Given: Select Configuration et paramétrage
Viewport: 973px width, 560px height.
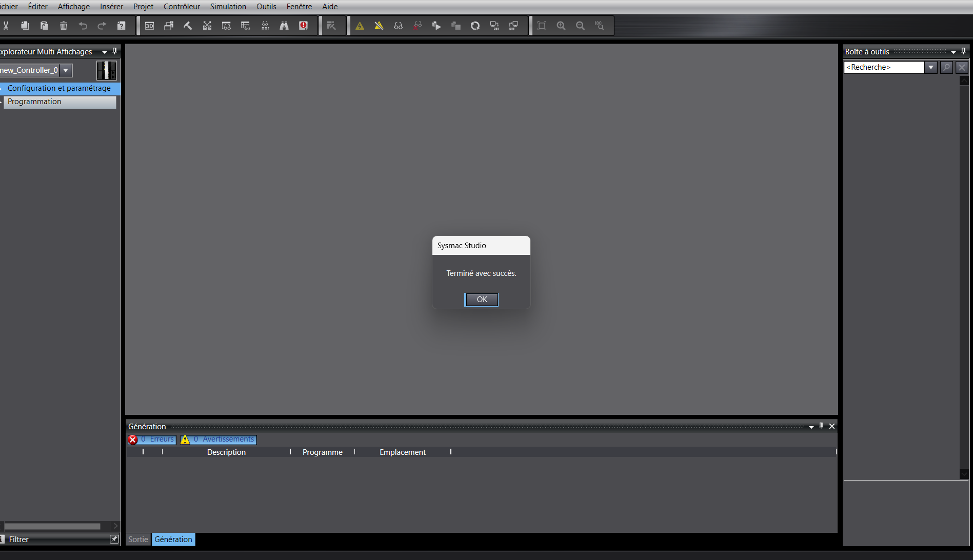Looking at the screenshot, I should (x=59, y=88).
